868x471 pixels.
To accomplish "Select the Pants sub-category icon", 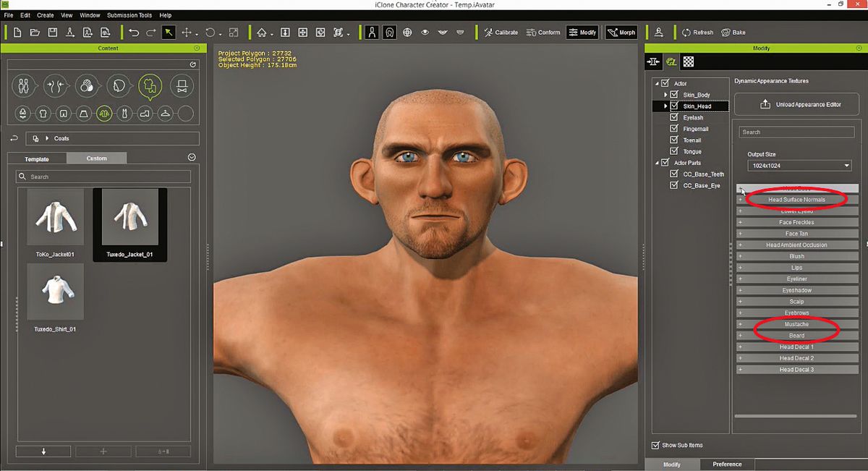I will pyautogui.click(x=64, y=114).
